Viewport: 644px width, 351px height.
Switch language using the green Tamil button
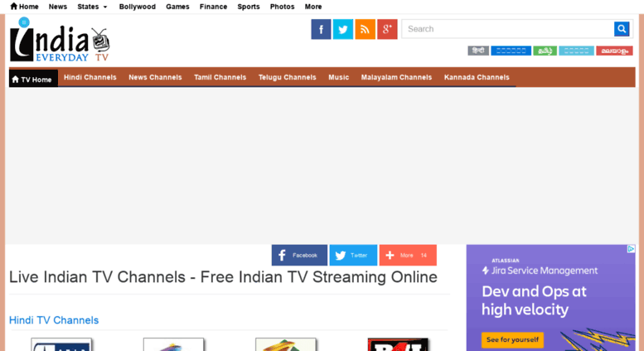[x=545, y=51]
